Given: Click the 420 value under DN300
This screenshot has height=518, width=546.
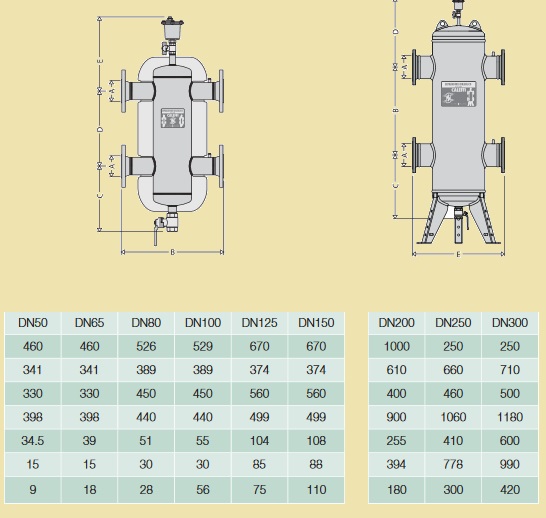Looking at the screenshot, I should 510,490.
